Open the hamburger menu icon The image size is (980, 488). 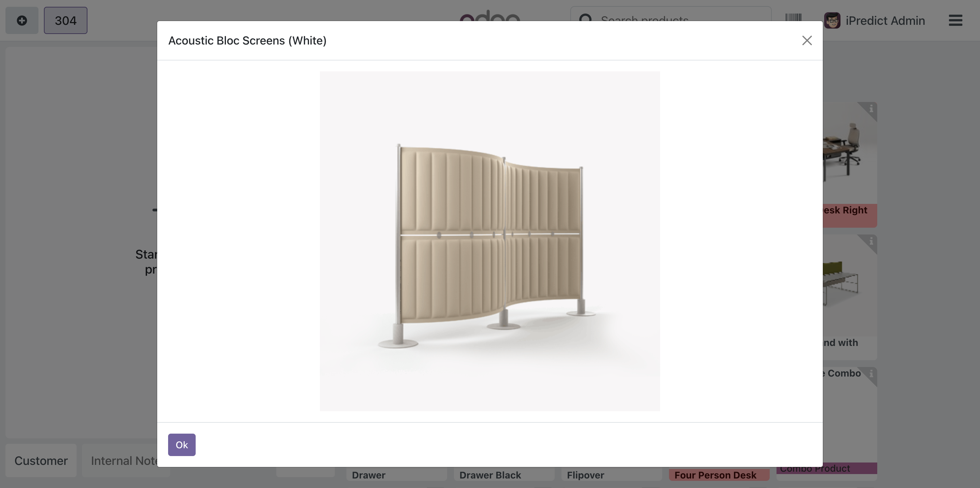coord(955,20)
